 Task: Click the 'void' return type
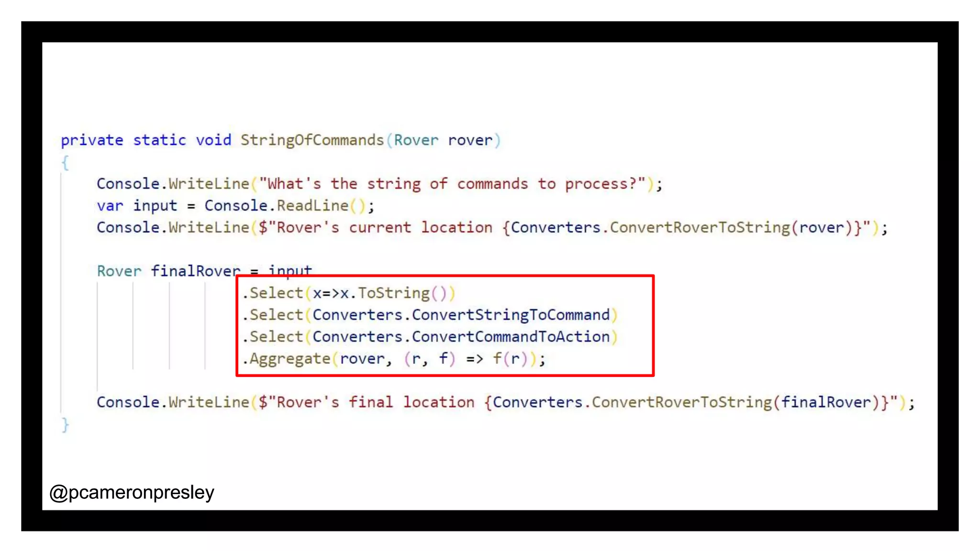click(213, 140)
